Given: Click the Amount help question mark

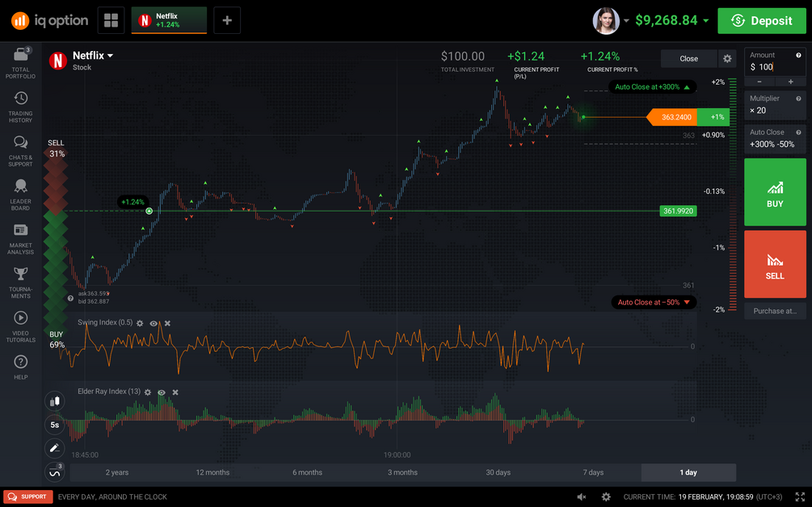Looking at the screenshot, I should [x=798, y=56].
